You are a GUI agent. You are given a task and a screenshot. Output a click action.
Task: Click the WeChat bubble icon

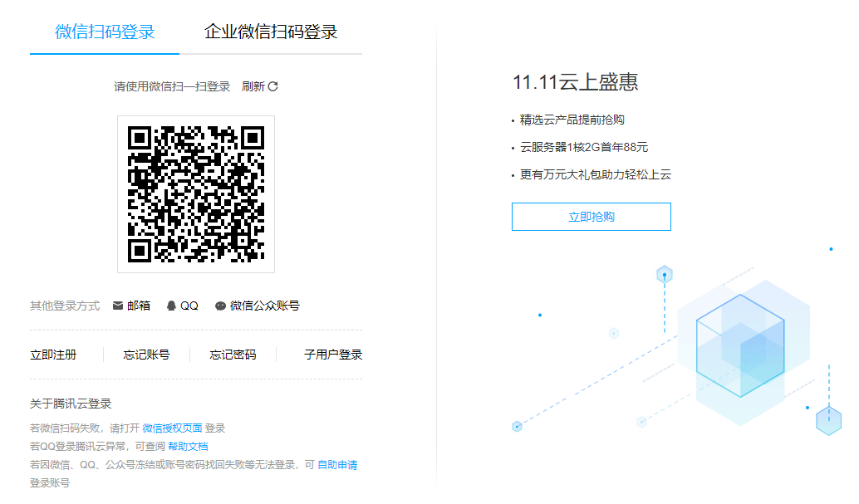point(220,306)
